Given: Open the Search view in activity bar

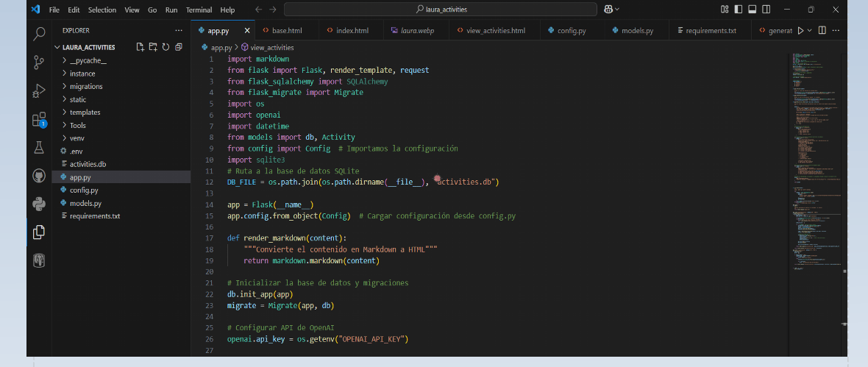Looking at the screenshot, I should pyautogui.click(x=39, y=35).
